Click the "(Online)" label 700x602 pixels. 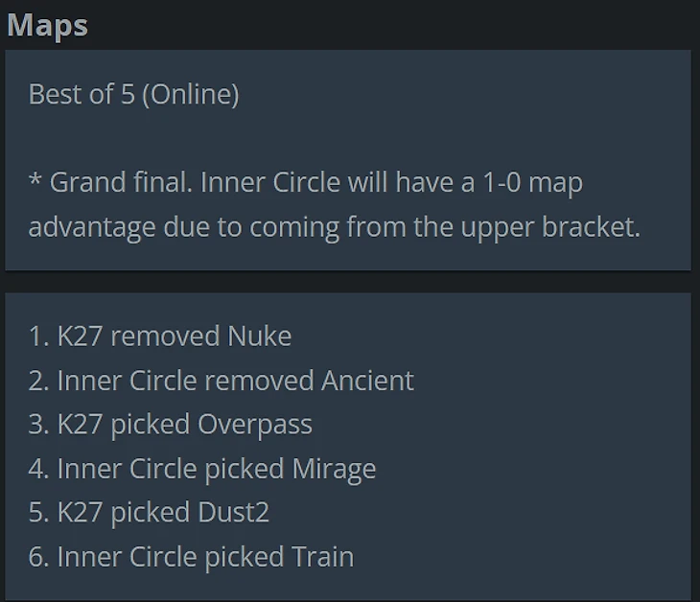click(x=190, y=94)
